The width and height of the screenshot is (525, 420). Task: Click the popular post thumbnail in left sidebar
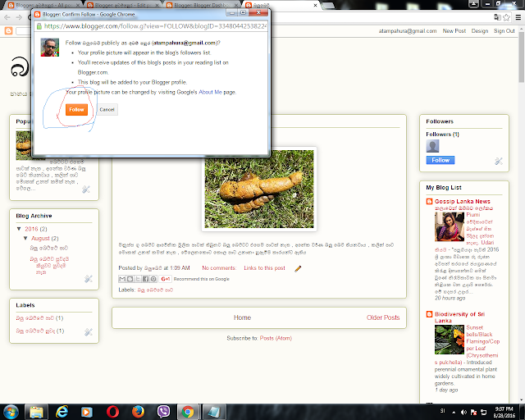[x=24, y=146]
